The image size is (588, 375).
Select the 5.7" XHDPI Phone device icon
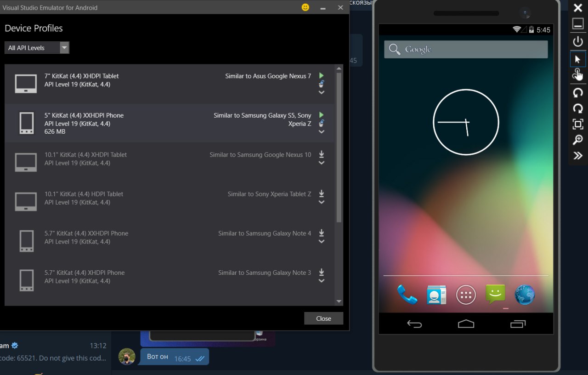click(x=27, y=280)
